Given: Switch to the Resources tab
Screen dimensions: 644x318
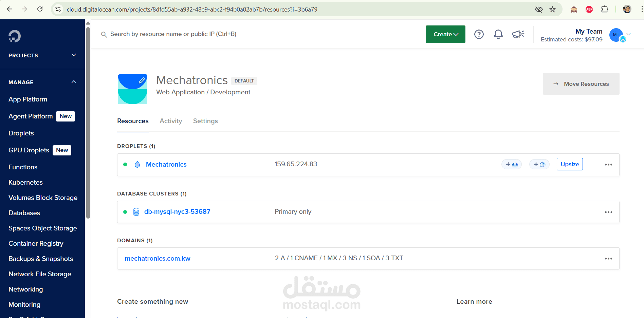Looking at the screenshot, I should click(x=133, y=121).
